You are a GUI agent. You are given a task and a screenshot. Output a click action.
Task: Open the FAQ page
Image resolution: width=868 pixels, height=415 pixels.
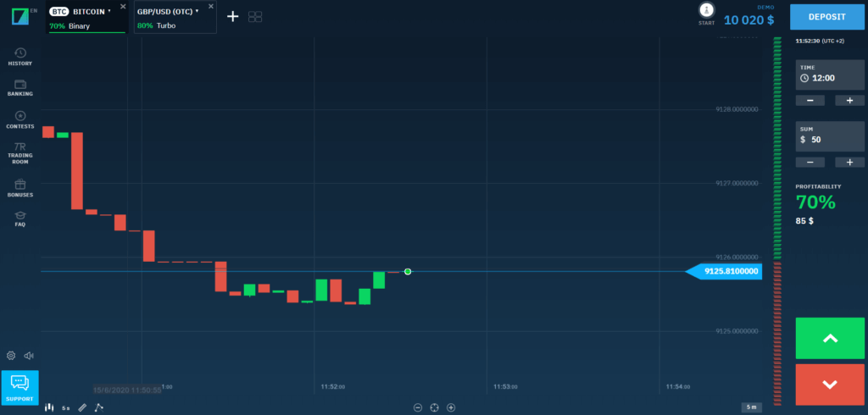(x=20, y=219)
